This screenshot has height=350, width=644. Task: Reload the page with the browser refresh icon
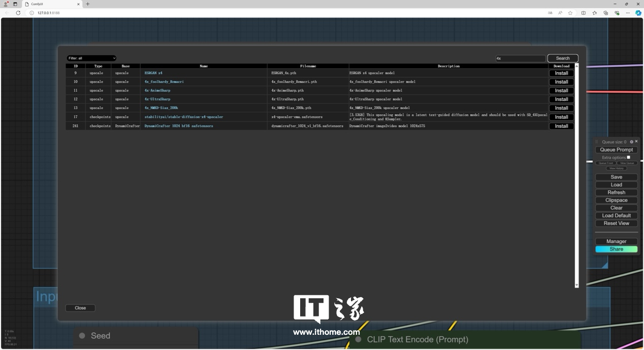[18, 13]
